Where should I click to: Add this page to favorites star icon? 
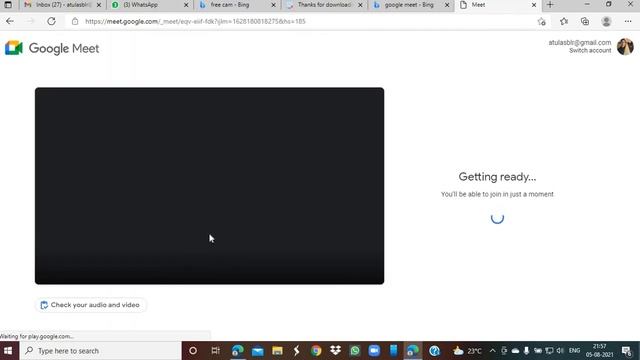(x=542, y=22)
